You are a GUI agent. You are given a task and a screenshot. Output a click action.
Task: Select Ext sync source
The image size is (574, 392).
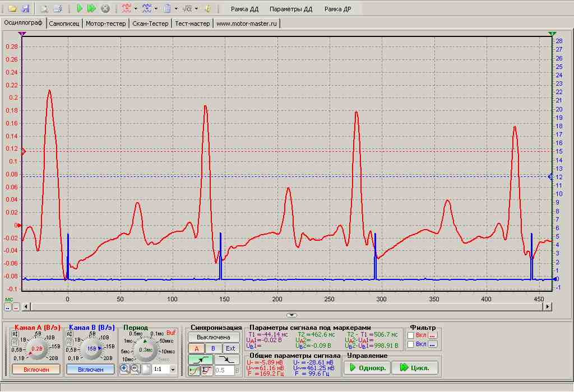(x=230, y=348)
